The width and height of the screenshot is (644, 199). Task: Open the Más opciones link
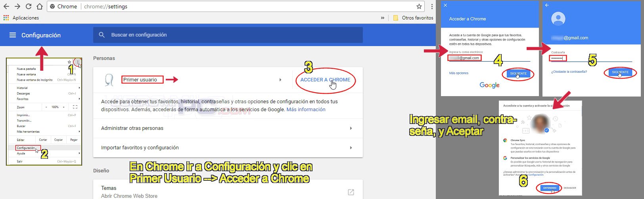tap(458, 73)
